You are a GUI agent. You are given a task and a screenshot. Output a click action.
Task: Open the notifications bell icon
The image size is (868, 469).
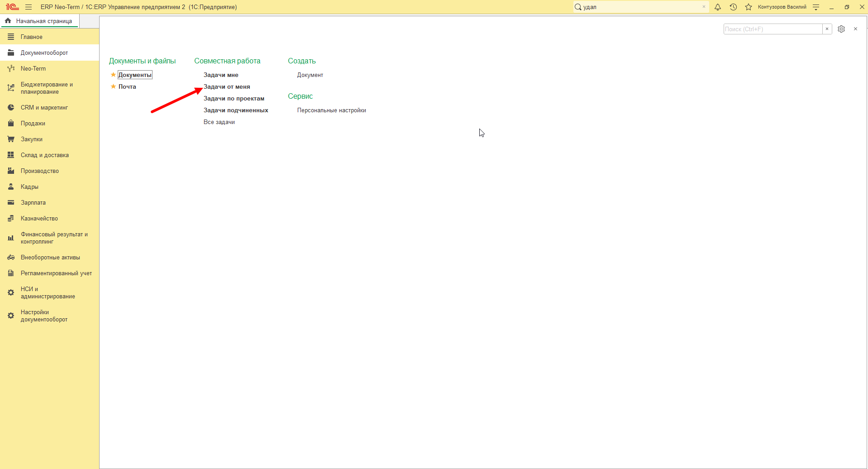718,7
